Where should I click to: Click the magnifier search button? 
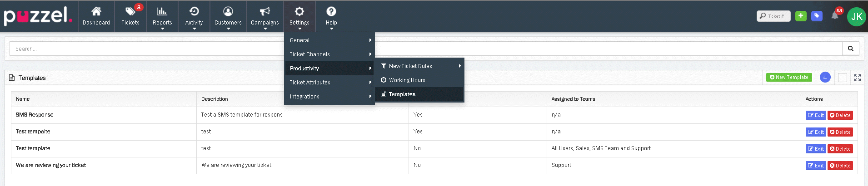tap(850, 49)
